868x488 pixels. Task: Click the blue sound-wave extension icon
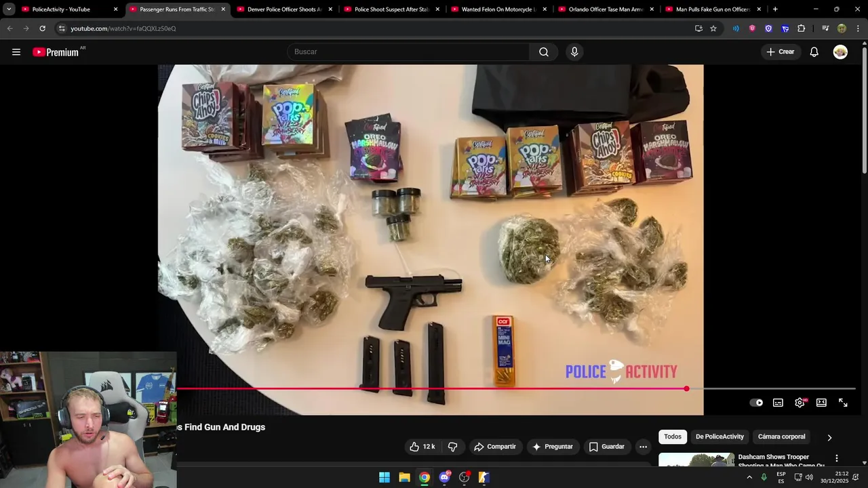click(x=736, y=28)
